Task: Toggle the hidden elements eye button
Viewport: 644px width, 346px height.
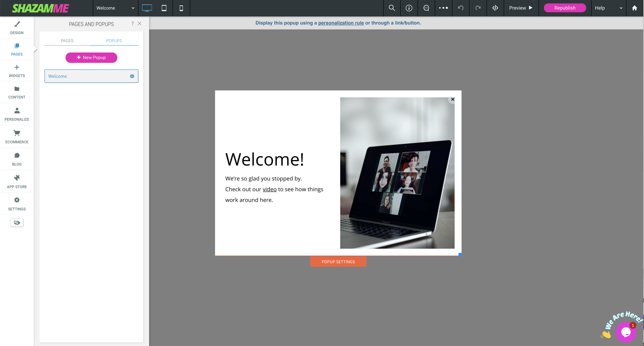Action: [x=17, y=223]
